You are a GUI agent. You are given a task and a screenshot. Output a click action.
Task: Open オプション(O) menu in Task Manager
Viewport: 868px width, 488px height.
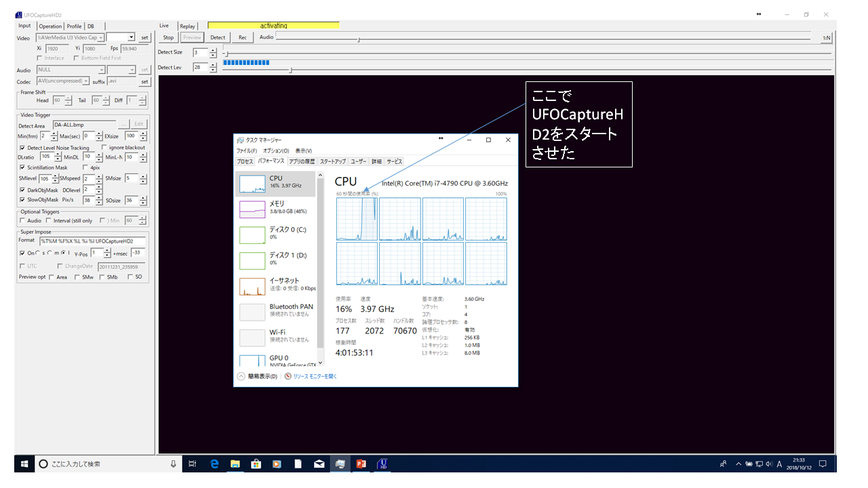(x=276, y=150)
